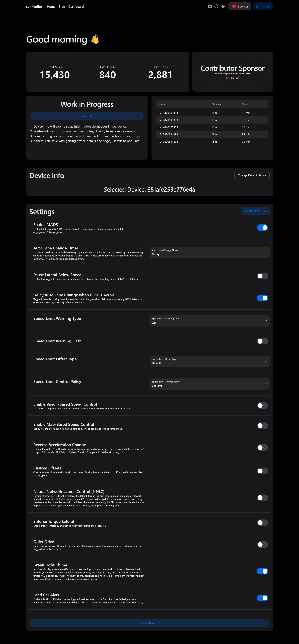
Task: Open Dashboard nav link beside Blog
Action: pos(76,7)
